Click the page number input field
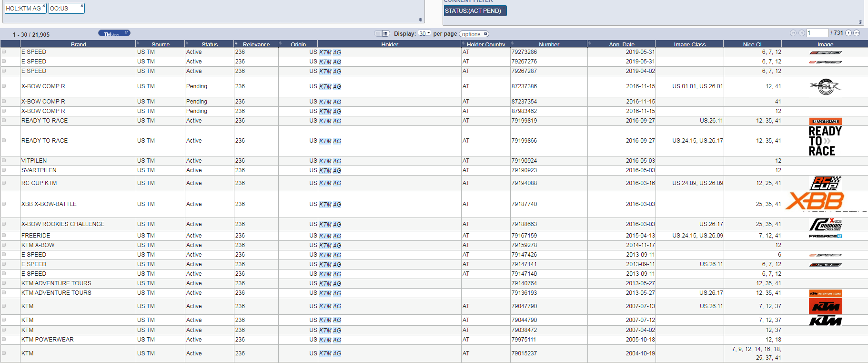Image resolution: width=868 pixels, height=363 pixels. [818, 33]
